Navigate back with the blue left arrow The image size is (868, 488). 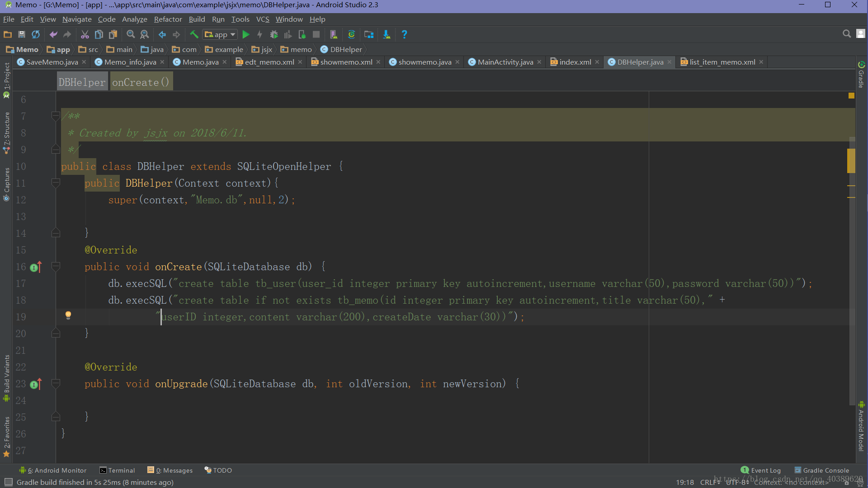tap(162, 34)
